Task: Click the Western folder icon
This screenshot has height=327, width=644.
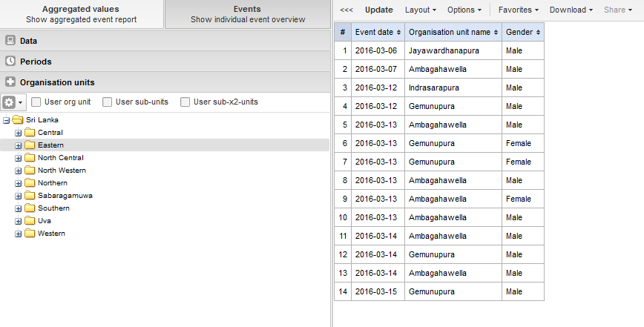Action: point(30,234)
